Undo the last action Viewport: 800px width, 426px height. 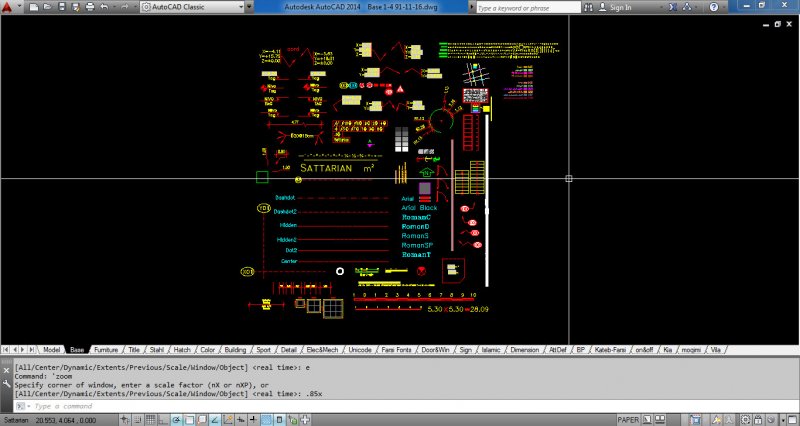click(104, 7)
